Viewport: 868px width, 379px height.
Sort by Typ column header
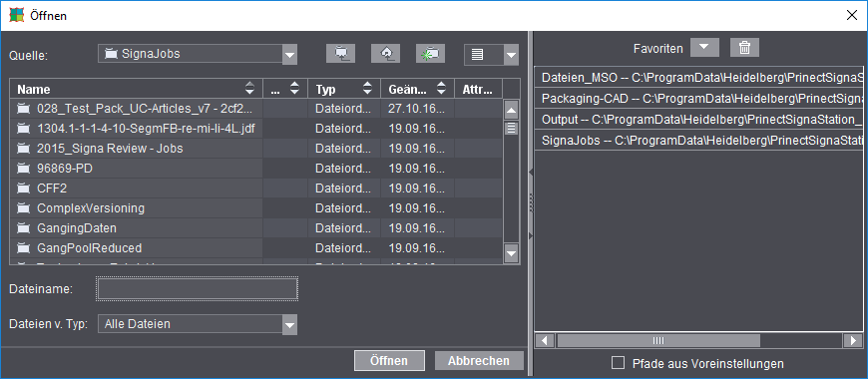343,89
